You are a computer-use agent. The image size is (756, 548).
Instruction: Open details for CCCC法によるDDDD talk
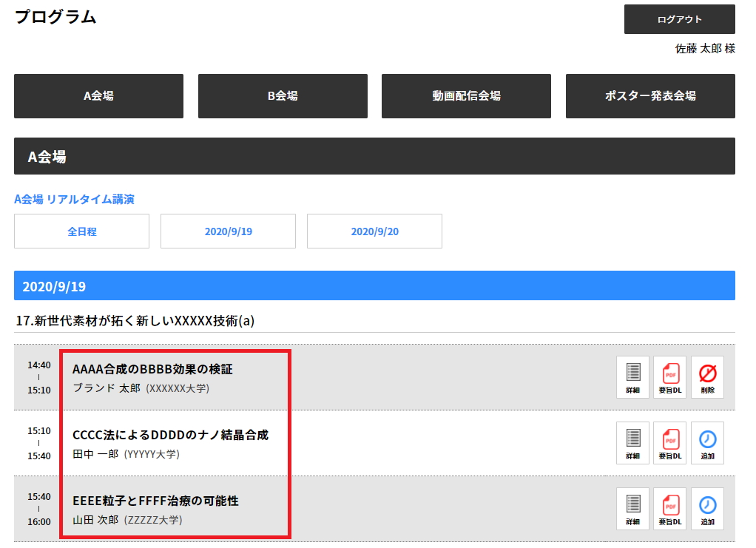pos(632,443)
